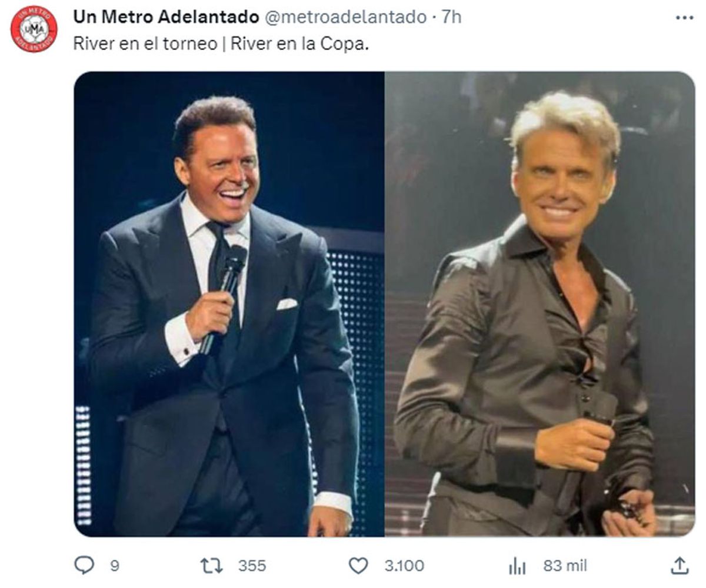This screenshot has height=588, width=706.
Task: Open the tweet's three-dot more options menu
Action: (684, 18)
